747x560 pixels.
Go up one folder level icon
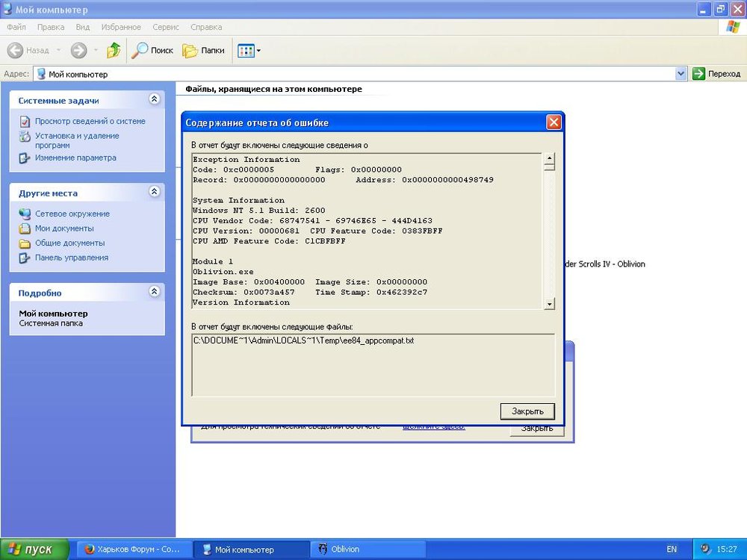point(114,50)
